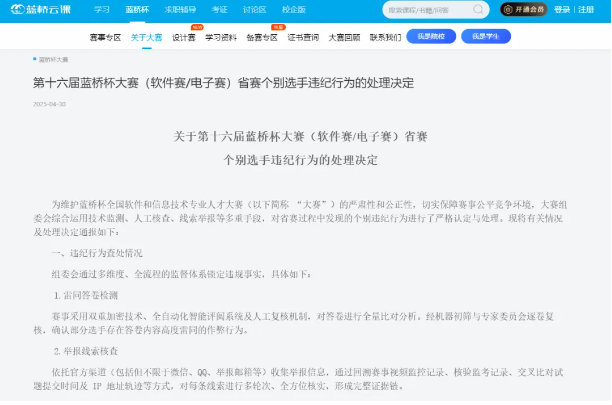Click the magnifier search icon
The width and height of the screenshot is (612, 405).
point(478,10)
